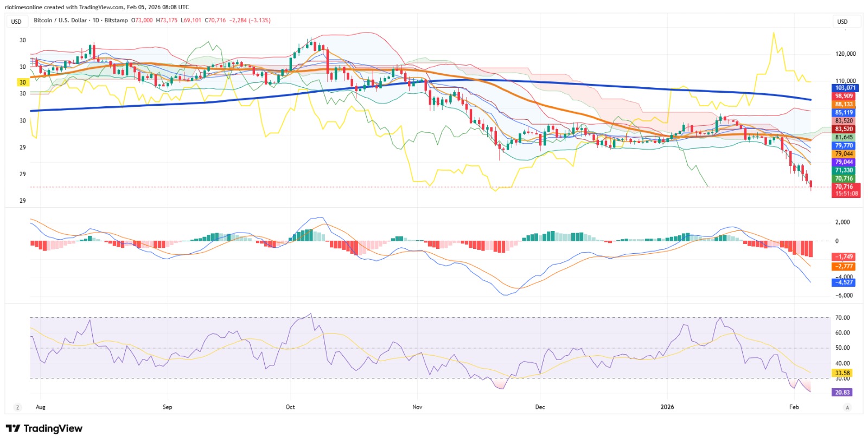Click the purple 79,044 price tag
The image size is (868, 443).
coord(844,162)
